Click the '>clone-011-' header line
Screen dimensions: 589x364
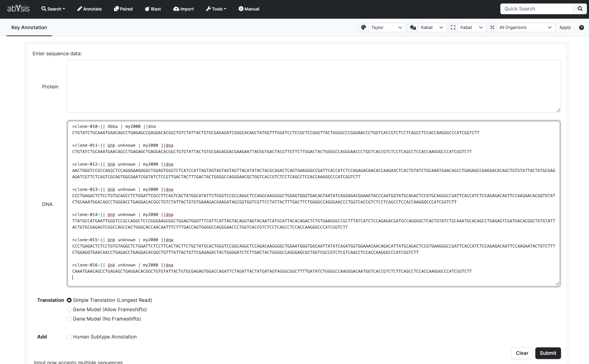tap(123, 145)
